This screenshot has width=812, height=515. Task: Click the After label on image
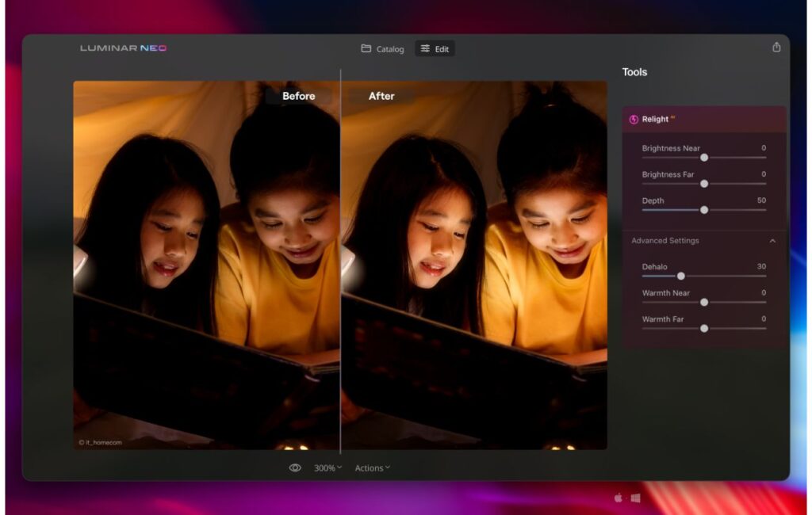381,96
